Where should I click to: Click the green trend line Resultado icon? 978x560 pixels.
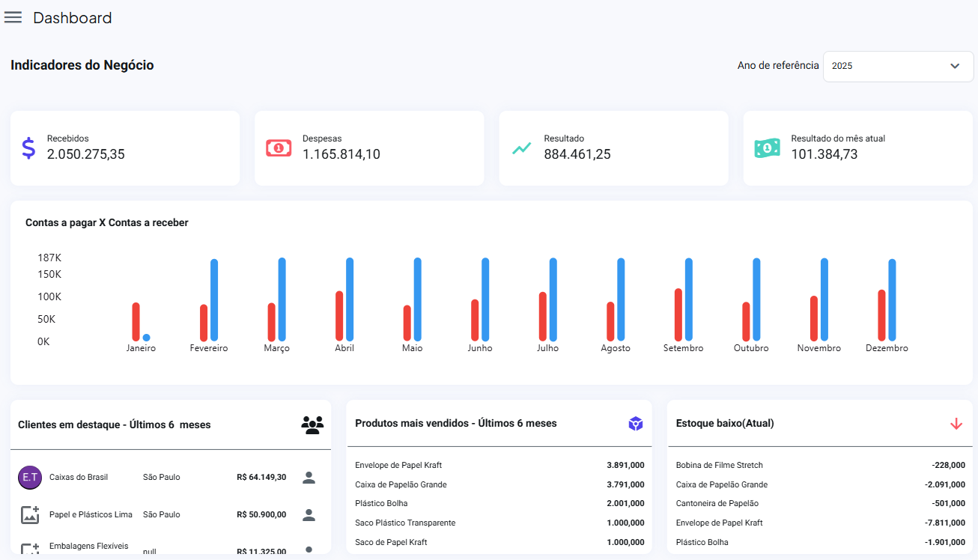click(x=522, y=148)
